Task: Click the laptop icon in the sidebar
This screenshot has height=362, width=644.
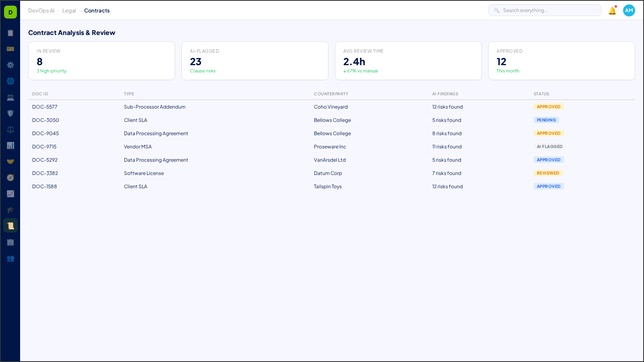Action: (10, 97)
